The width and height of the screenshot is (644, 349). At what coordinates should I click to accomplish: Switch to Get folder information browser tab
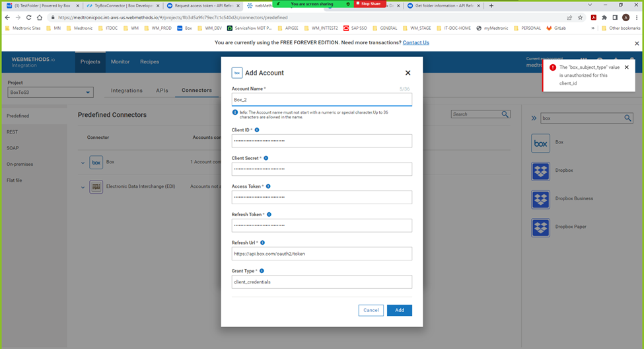tap(443, 6)
